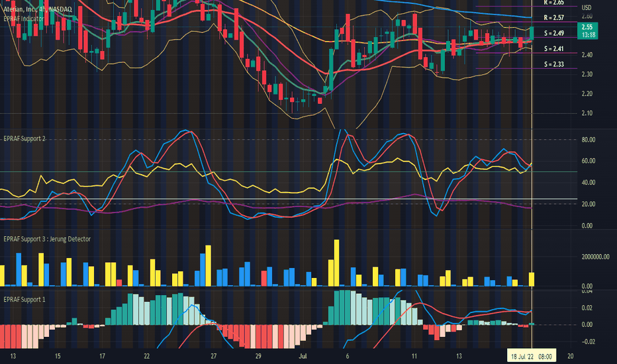Screen dimensions: 617x364
Task: Click the USD currency label on price axis
Action: [587, 7]
